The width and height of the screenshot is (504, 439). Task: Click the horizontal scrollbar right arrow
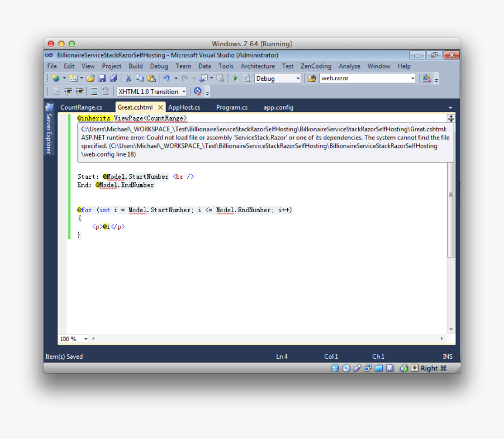(442, 338)
